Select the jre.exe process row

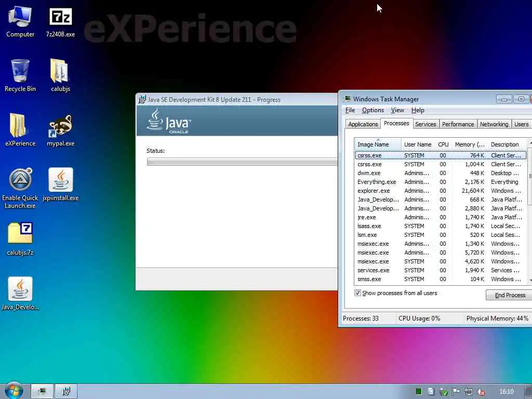coord(441,217)
